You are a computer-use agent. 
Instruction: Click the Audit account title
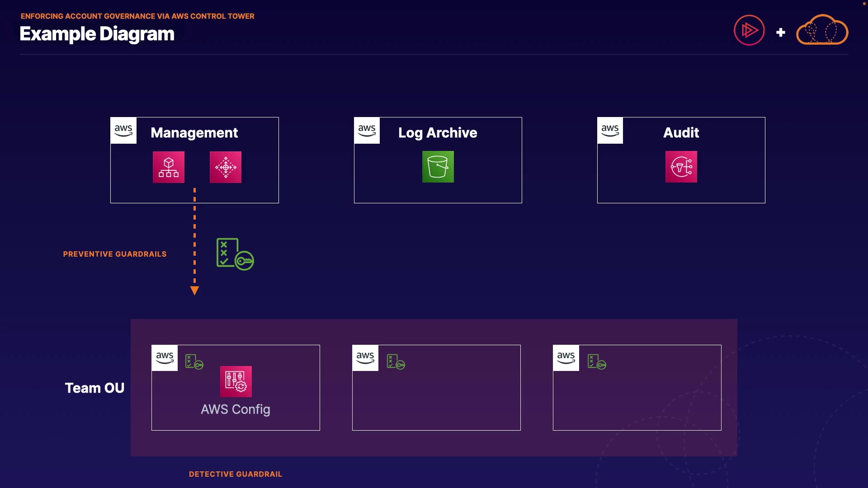(681, 132)
